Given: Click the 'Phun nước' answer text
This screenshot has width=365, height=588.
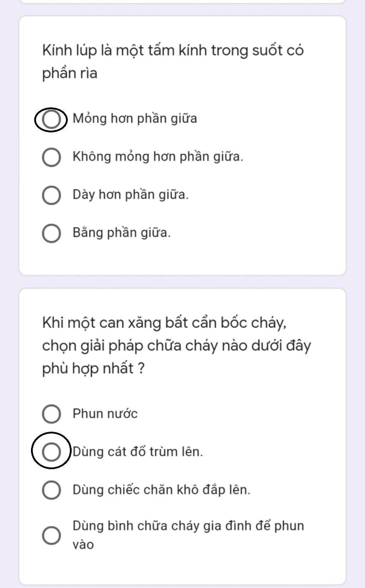Looking at the screenshot, I should tap(105, 414).
